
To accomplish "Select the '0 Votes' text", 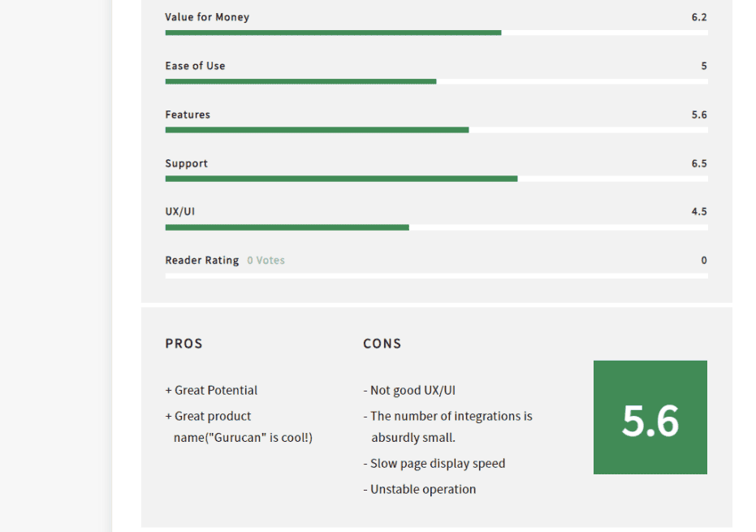I will (x=266, y=261).
